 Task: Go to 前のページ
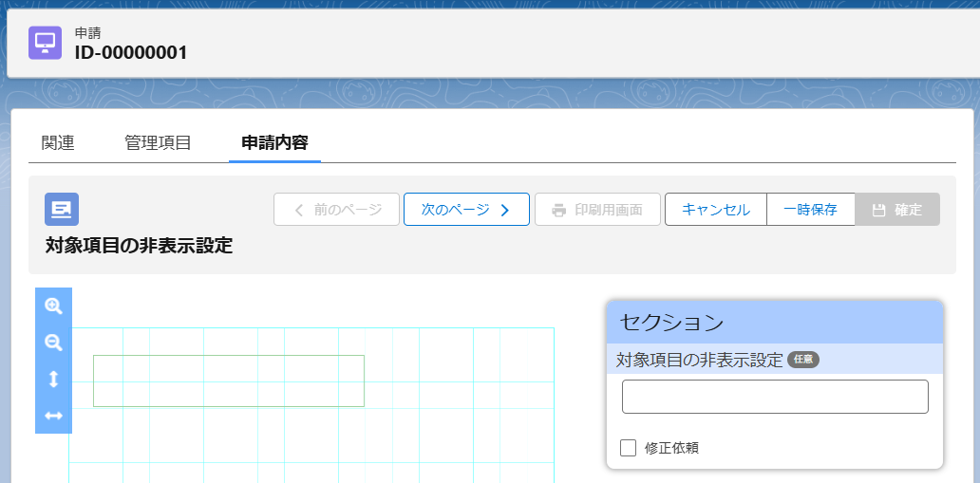pyautogui.click(x=336, y=210)
